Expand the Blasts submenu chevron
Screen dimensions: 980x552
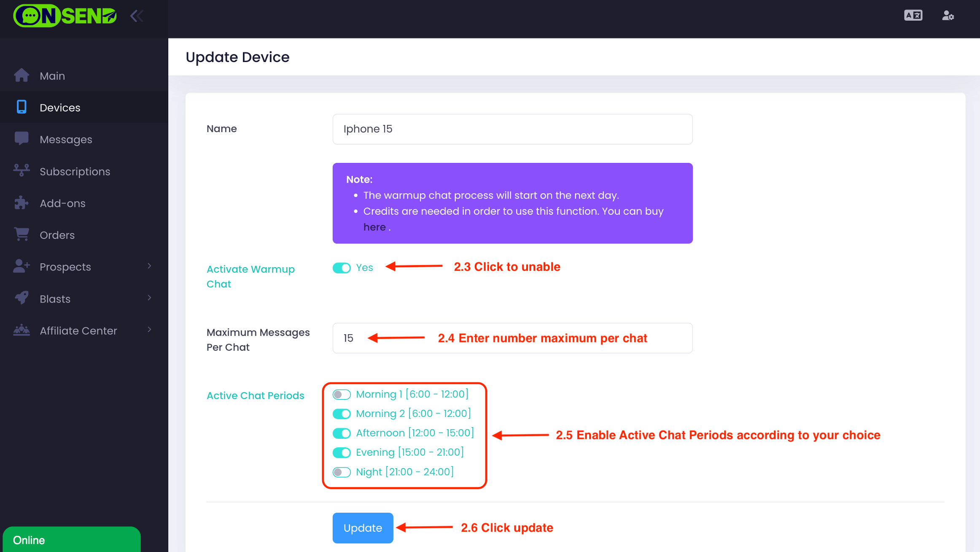click(149, 298)
